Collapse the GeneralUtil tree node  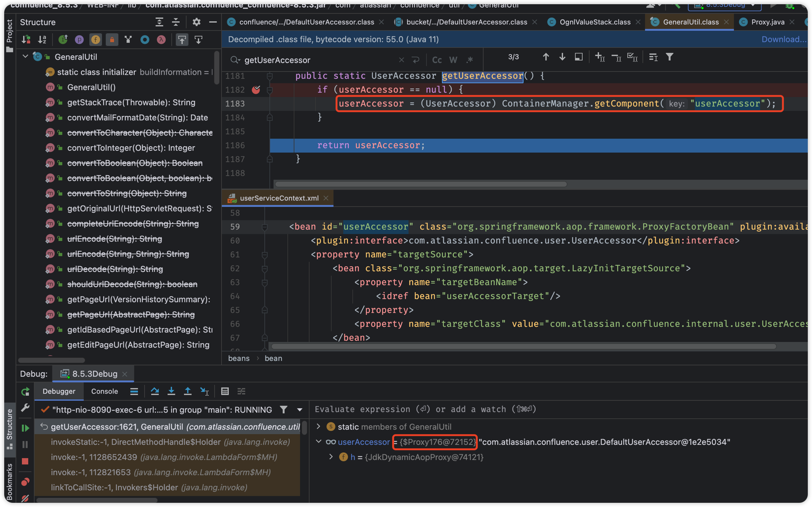(25, 57)
